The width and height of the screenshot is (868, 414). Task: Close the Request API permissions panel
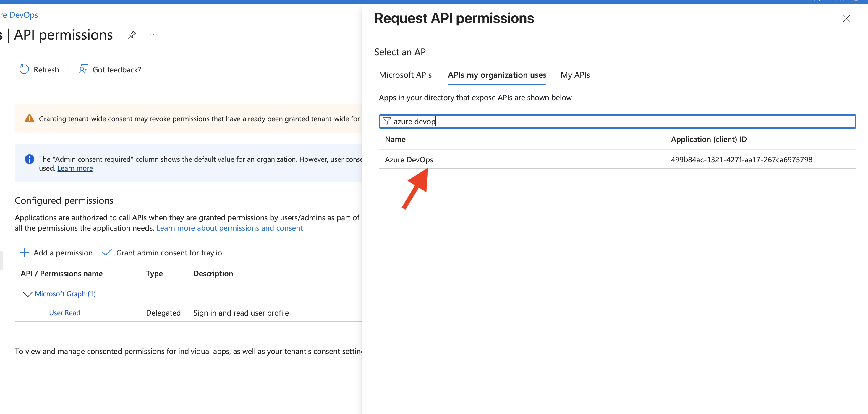(846, 19)
